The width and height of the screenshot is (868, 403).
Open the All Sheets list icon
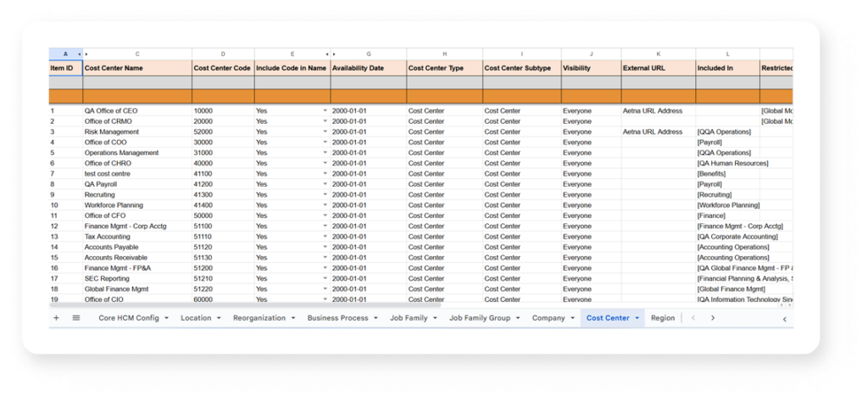point(76,318)
